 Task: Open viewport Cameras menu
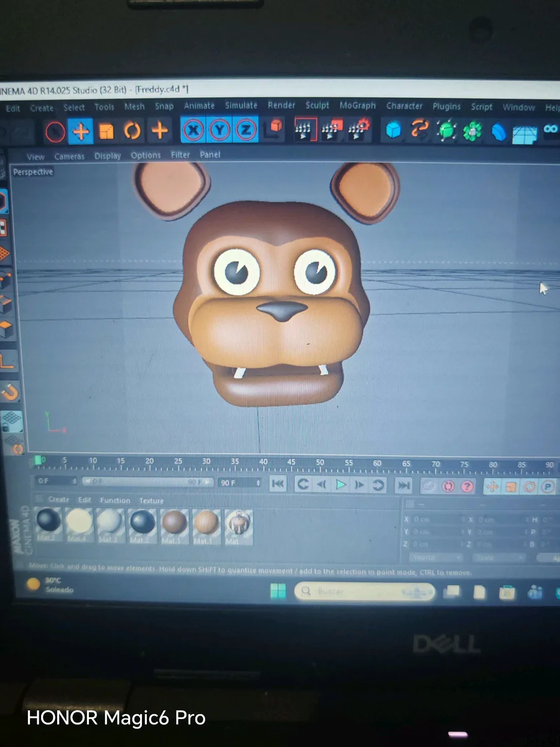pyautogui.click(x=69, y=156)
